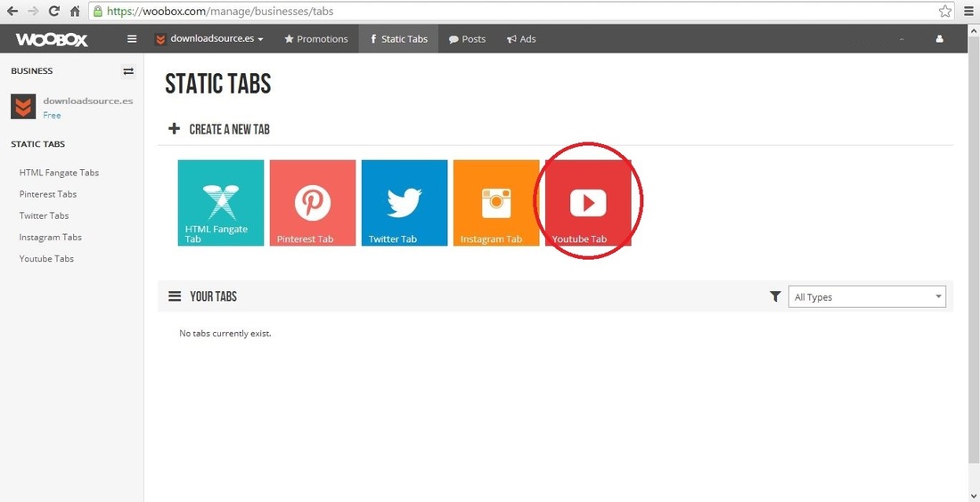This screenshot has width=980, height=502.
Task: Click 'No tabs currently exist.' text
Action: 225,334
